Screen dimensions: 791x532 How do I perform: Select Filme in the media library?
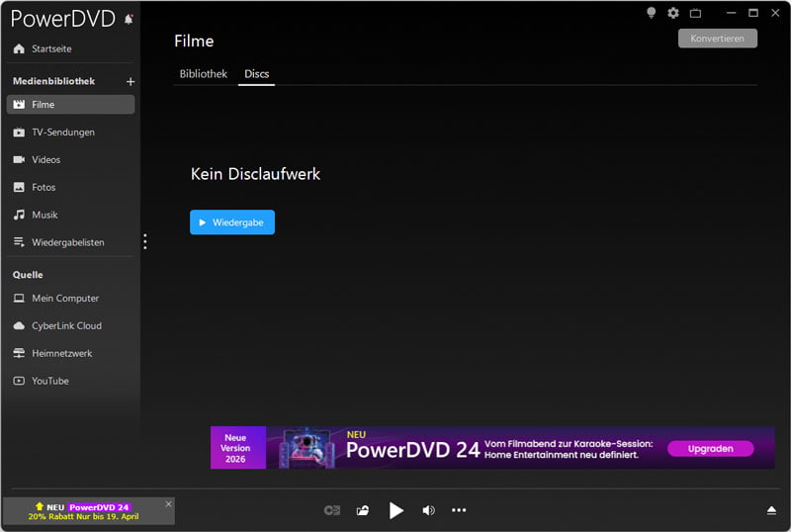pos(70,105)
